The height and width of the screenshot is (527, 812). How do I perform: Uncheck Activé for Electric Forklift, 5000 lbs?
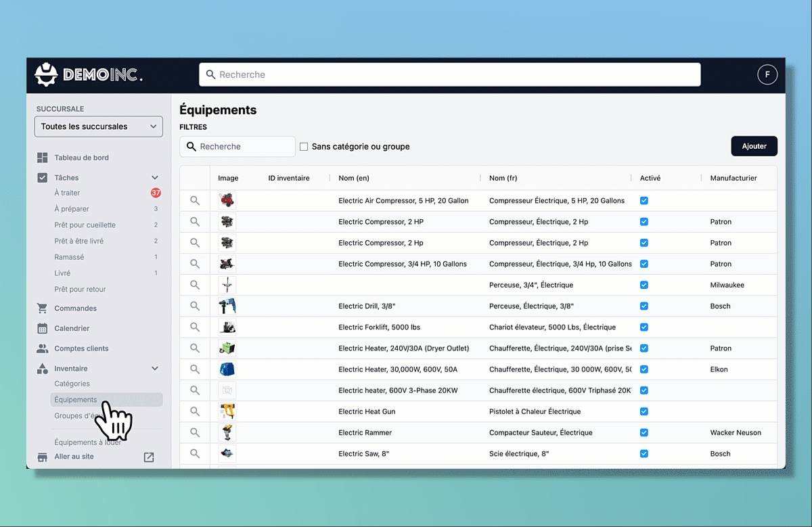644,327
